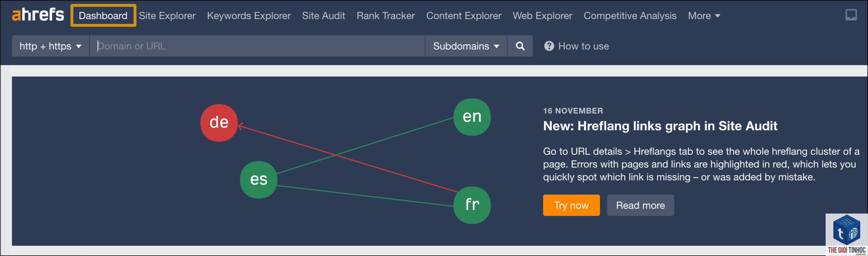Click the question mark help icon
Image resolution: width=868 pixels, height=256 pixels.
tap(549, 46)
